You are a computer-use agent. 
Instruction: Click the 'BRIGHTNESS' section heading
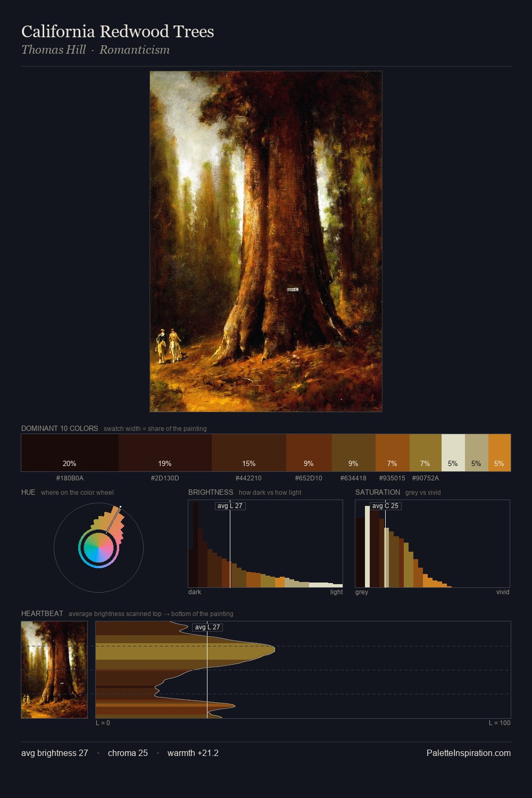click(x=211, y=492)
